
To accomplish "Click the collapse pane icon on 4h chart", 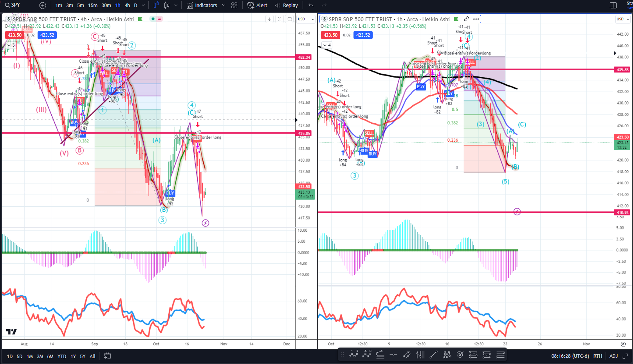I will [x=279, y=19].
